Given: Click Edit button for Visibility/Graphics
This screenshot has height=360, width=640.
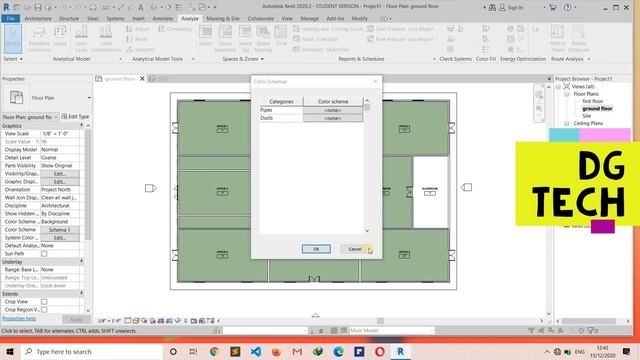Looking at the screenshot, I should point(60,174).
